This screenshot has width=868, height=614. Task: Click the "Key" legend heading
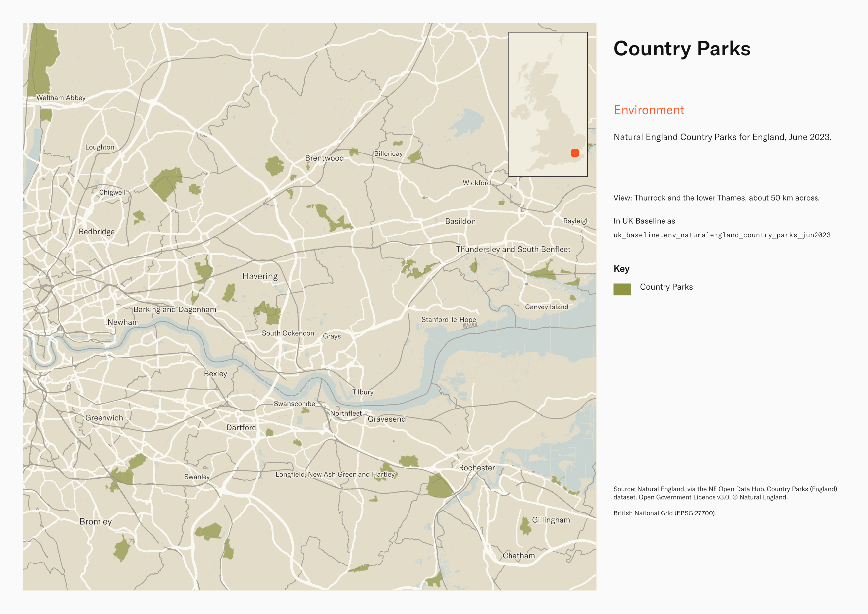(621, 269)
